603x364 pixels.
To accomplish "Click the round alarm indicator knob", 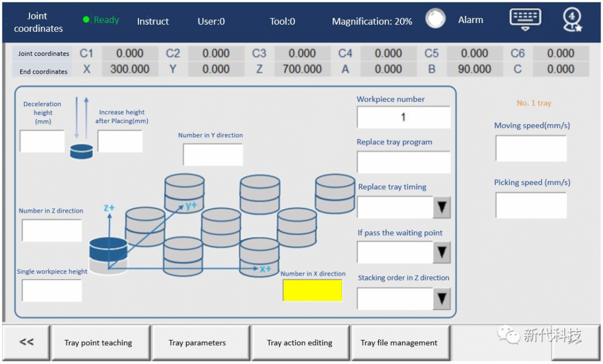I will (435, 19).
